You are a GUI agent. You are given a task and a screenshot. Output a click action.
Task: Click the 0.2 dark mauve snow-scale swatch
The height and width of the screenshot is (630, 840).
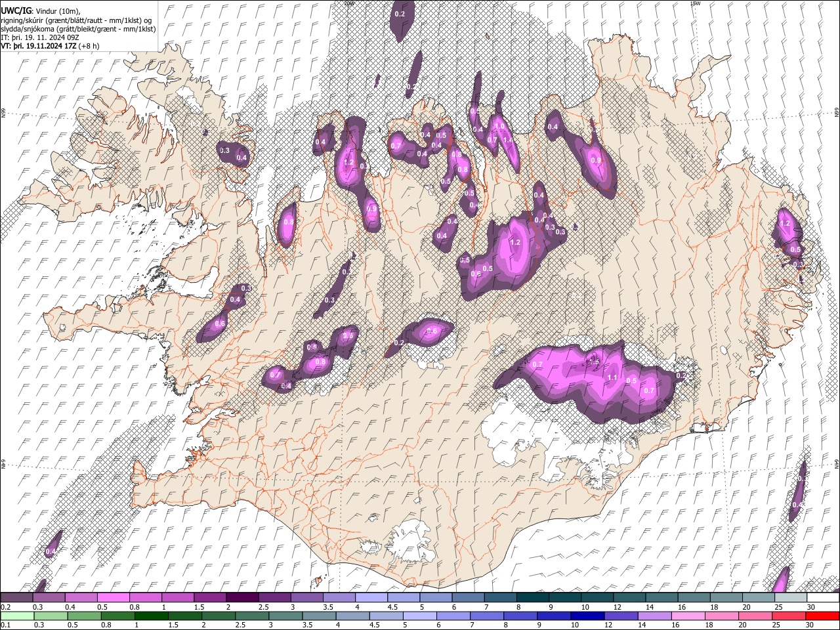[x=16, y=597]
